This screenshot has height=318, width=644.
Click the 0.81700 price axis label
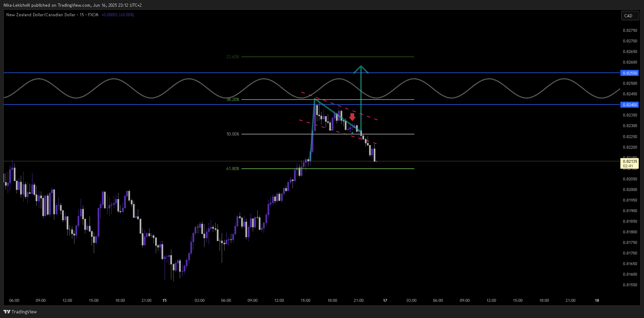[x=630, y=253]
